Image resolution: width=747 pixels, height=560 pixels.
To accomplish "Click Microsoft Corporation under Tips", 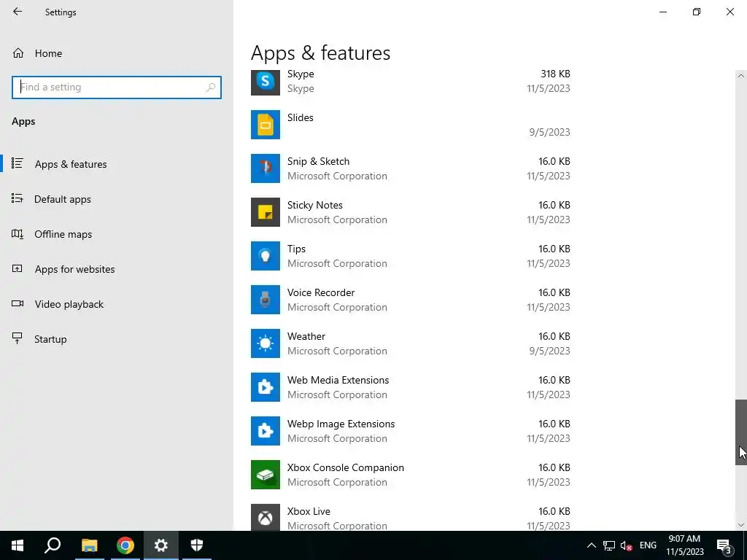I will coord(337,264).
